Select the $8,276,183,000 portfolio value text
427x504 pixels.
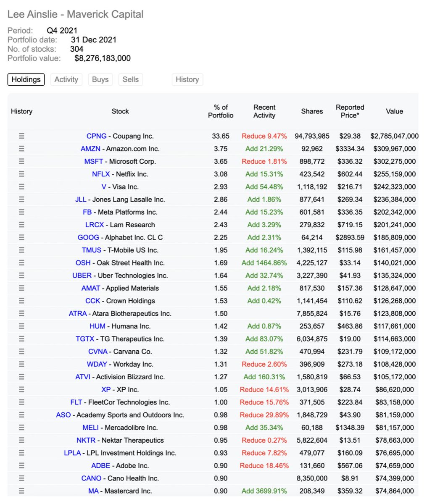103,58
